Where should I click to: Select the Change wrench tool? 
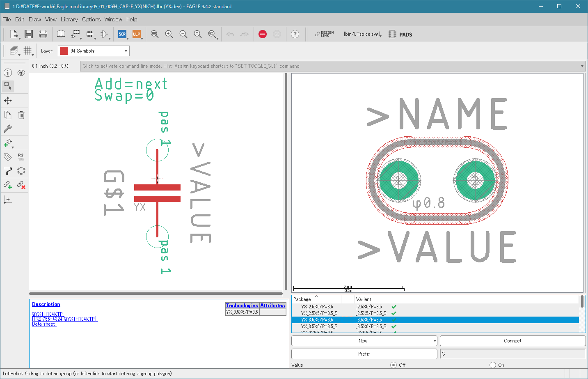[x=8, y=129]
